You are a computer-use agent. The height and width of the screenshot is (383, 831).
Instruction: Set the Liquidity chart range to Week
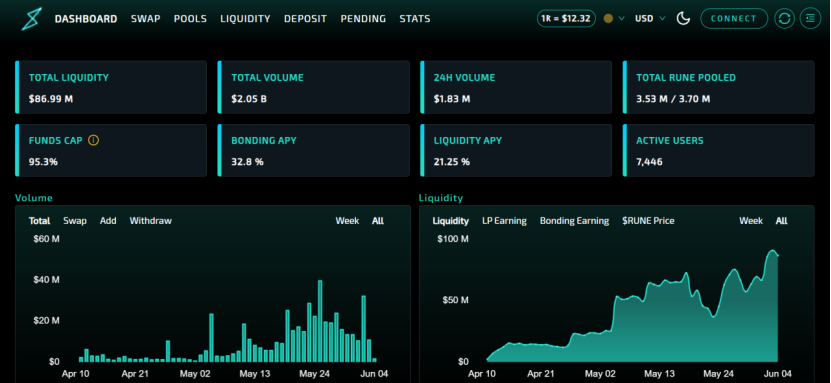tap(751, 221)
